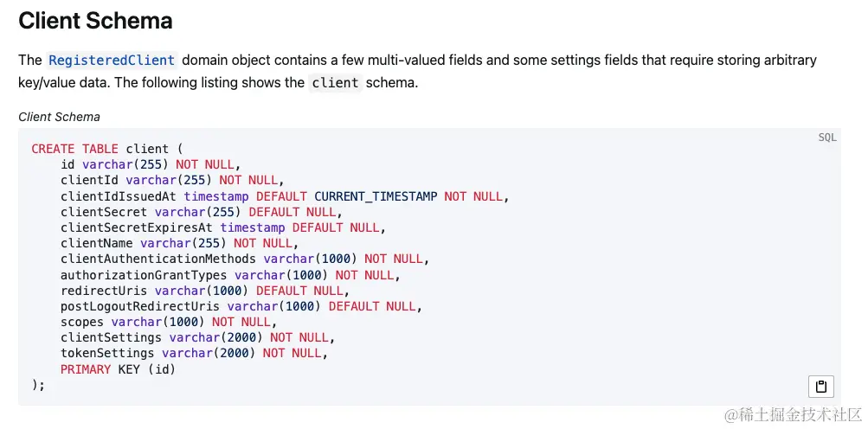Click the authorizationGrantTypes line
This screenshot has width=868, height=429.
pyautogui.click(x=230, y=275)
